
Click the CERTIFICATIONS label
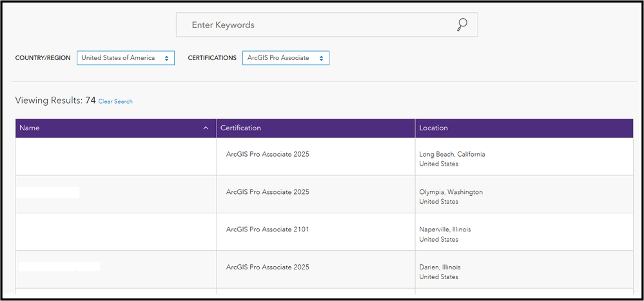point(212,58)
